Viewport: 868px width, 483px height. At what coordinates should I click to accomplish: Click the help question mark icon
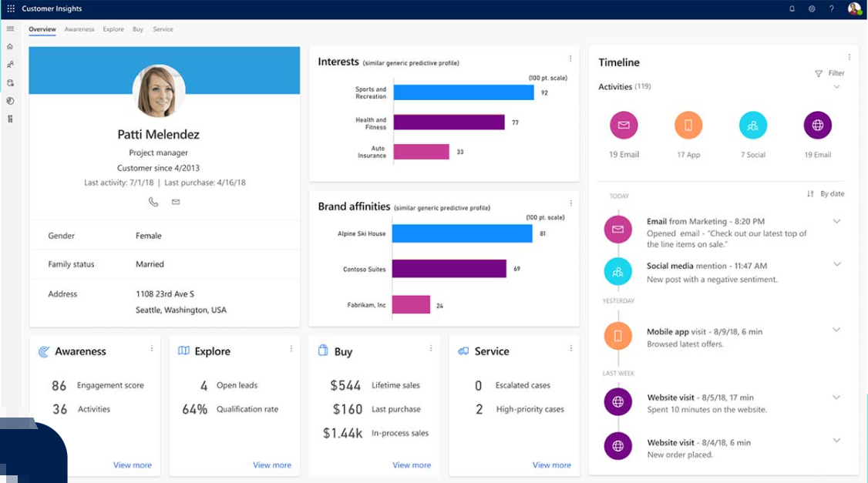pyautogui.click(x=832, y=8)
